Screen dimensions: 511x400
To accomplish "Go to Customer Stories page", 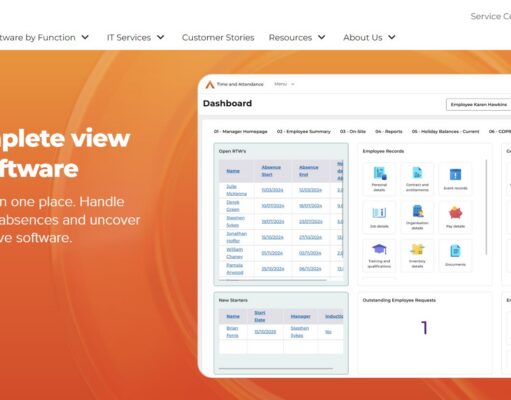I will [x=218, y=37].
